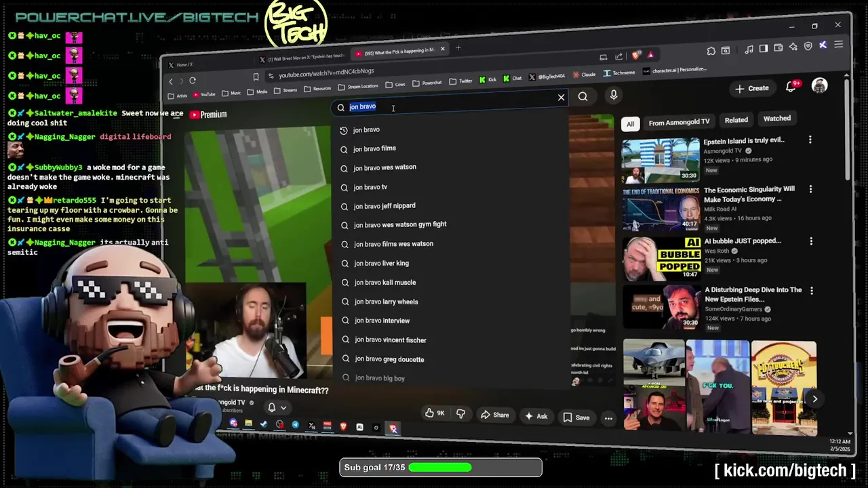Open the Powerchat bookmarks folder
The height and width of the screenshot is (488, 868).
coord(427,83)
